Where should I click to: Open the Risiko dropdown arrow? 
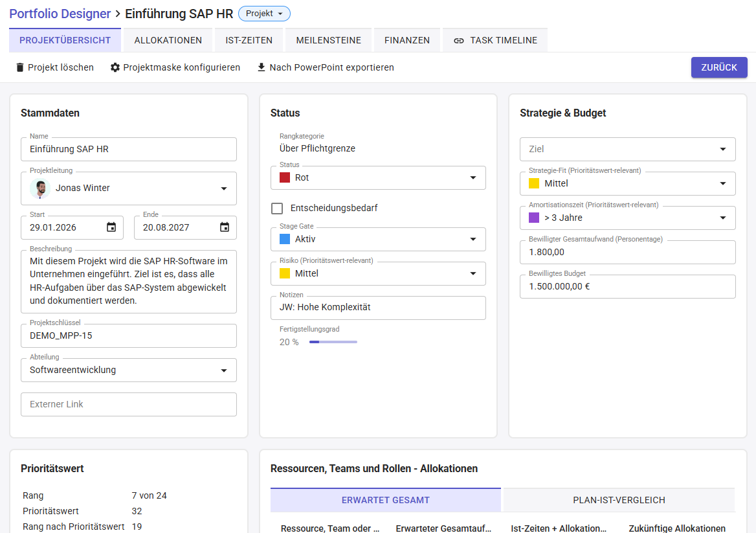[x=473, y=273]
